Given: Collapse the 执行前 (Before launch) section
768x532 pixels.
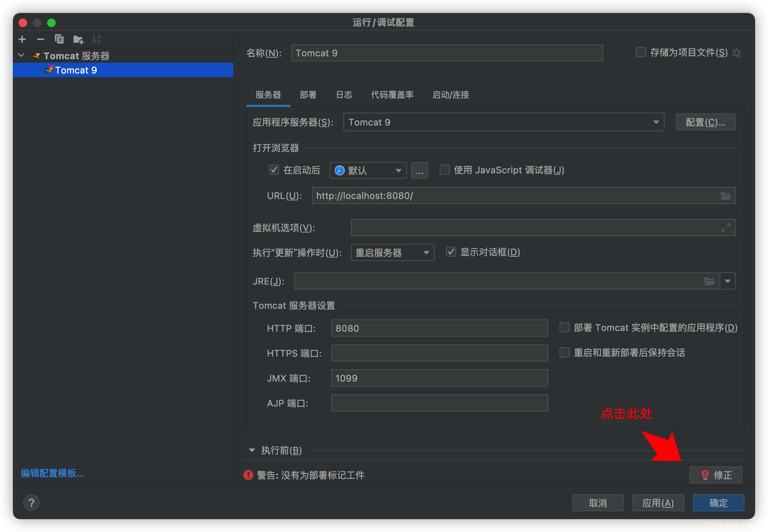Looking at the screenshot, I should (252, 450).
